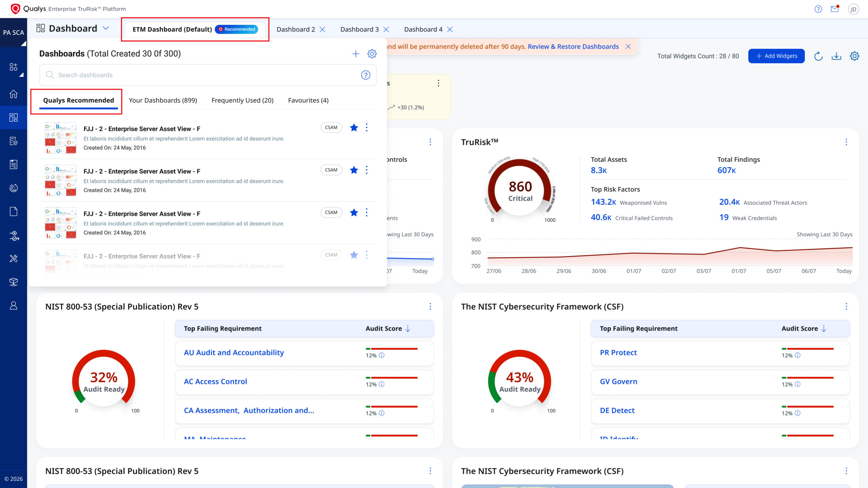The width and height of the screenshot is (868, 488).
Task: Open the NIST CSF widget three-dot menu
Action: (846, 306)
